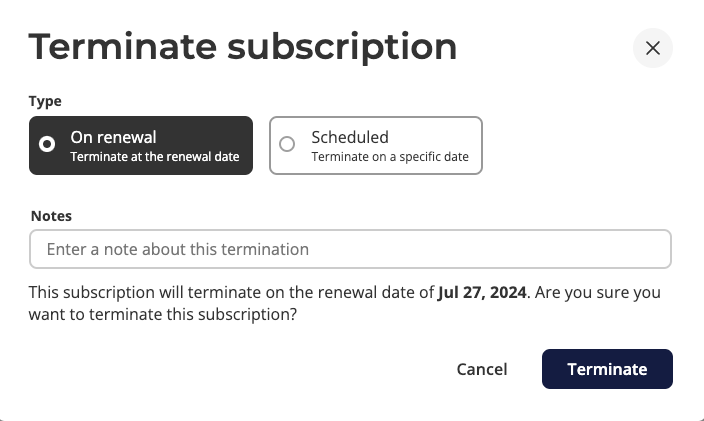This screenshot has width=704, height=421.
Task: Click the Terminate subscription heading
Action: click(x=243, y=47)
